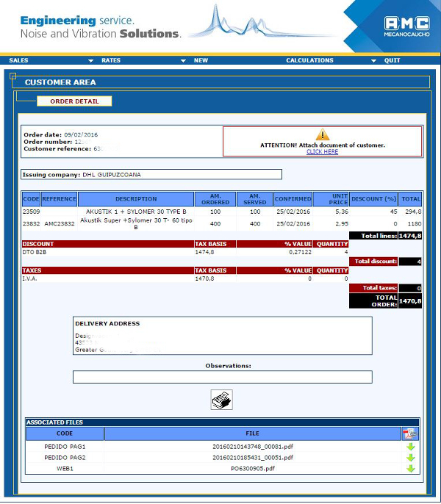Click the PDF icon in Associated Files header
The height and width of the screenshot is (504, 441).
[x=410, y=433]
